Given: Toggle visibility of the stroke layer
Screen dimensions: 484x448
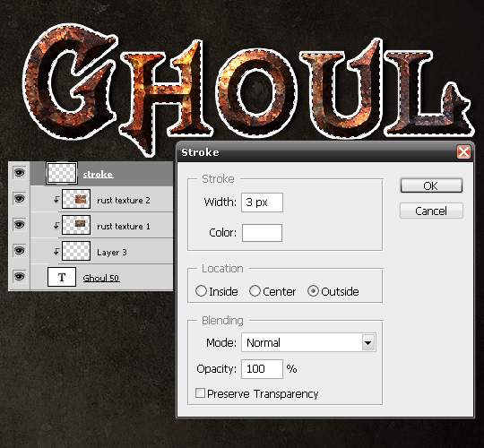Looking at the screenshot, I should [x=19, y=173].
